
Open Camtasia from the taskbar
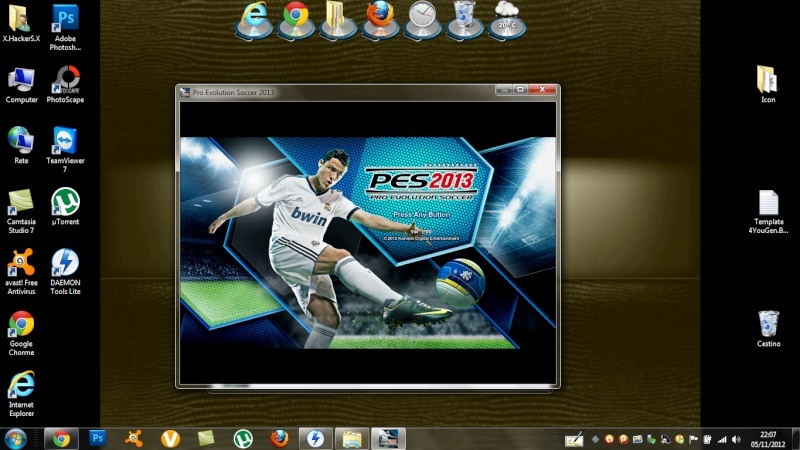(206, 439)
